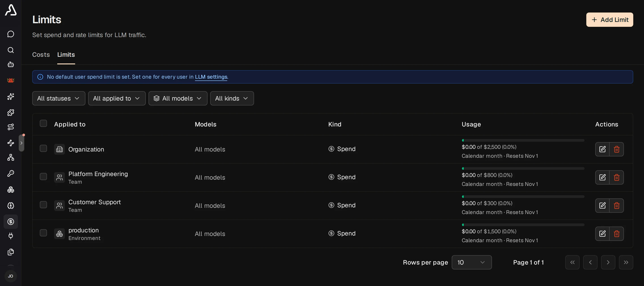Delete the Customer Support limit
This screenshot has height=286, width=644.
pos(616,206)
